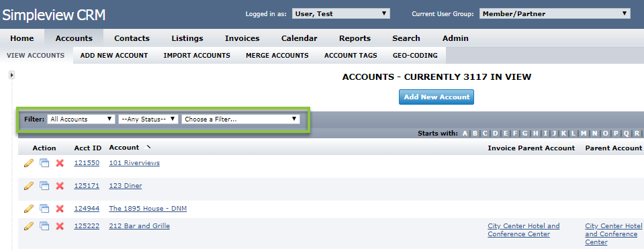Delete the 123 Diner account

point(60,186)
